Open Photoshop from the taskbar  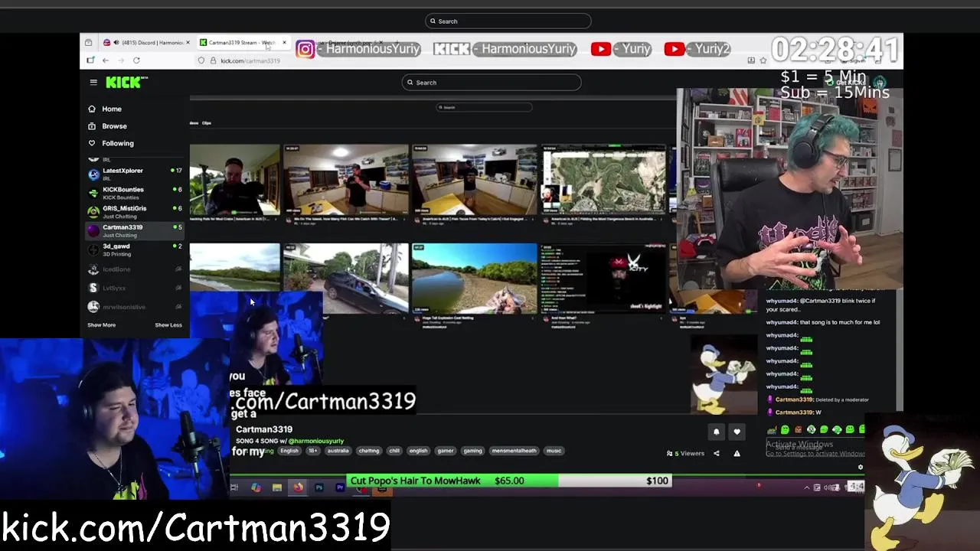point(319,487)
